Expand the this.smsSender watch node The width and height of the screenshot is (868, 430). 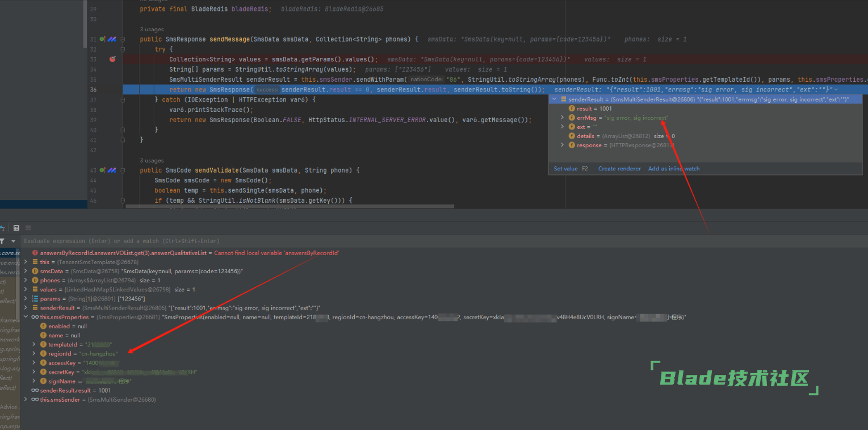click(26, 399)
